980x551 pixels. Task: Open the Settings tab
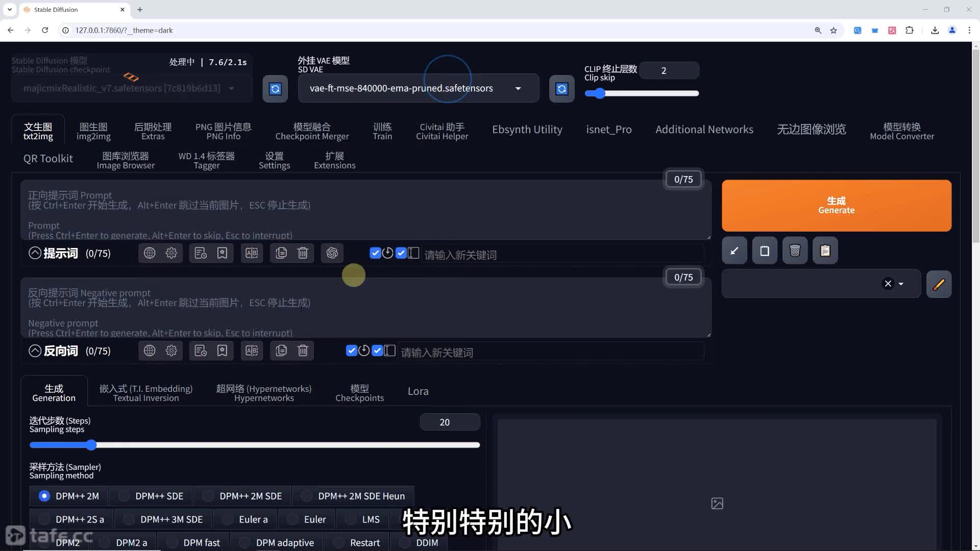click(274, 160)
